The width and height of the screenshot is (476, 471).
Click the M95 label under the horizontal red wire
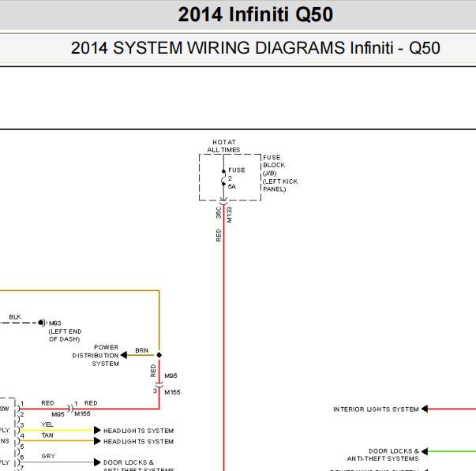point(58,414)
